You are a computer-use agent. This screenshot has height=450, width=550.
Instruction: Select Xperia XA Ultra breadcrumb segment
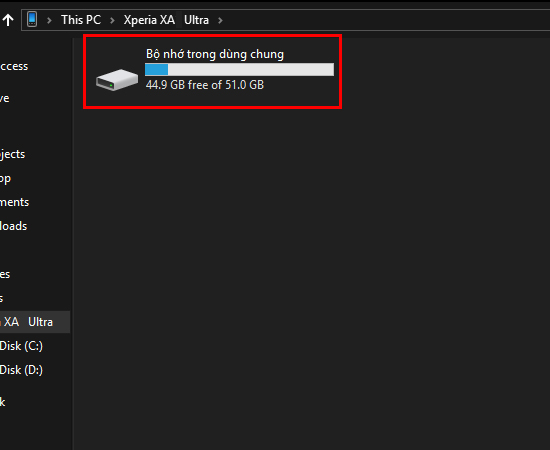pyautogui.click(x=166, y=20)
